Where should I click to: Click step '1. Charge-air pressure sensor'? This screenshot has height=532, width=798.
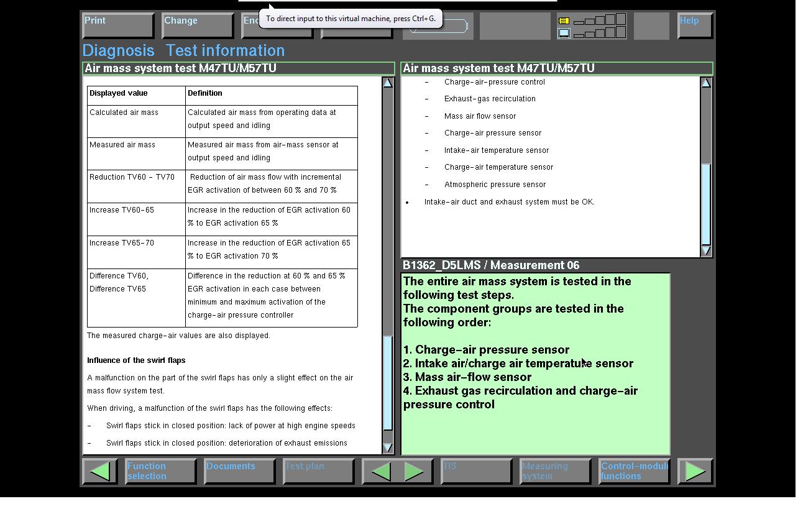pos(486,350)
